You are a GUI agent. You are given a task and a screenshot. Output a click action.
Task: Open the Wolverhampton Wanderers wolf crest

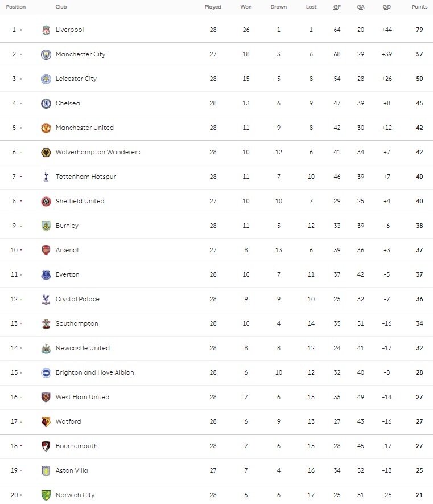point(46,153)
